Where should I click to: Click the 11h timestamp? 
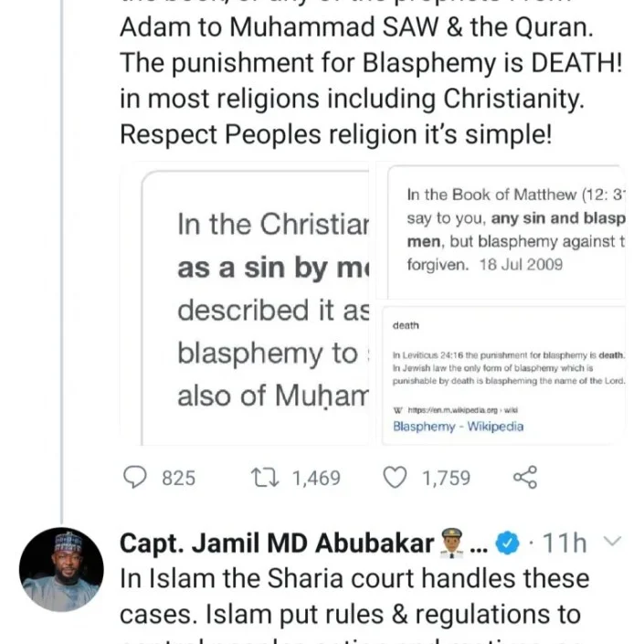565,544
